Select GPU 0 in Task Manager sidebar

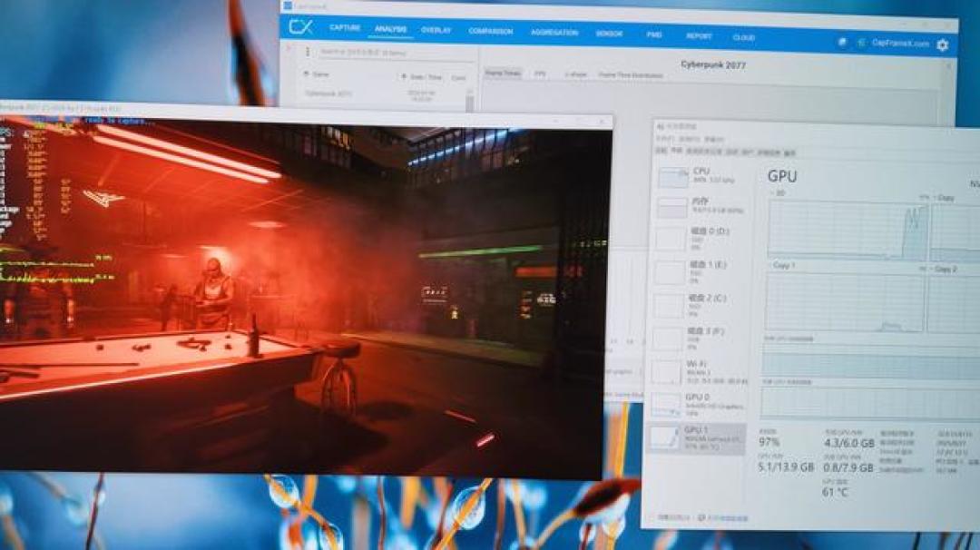pos(698,405)
